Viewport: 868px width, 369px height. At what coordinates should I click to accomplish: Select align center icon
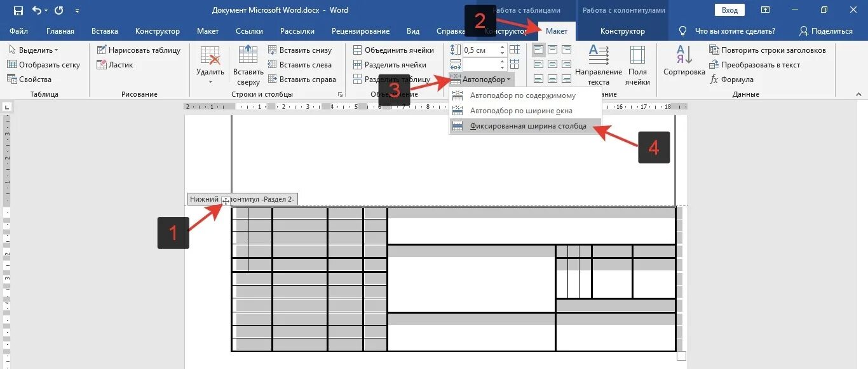(x=552, y=64)
